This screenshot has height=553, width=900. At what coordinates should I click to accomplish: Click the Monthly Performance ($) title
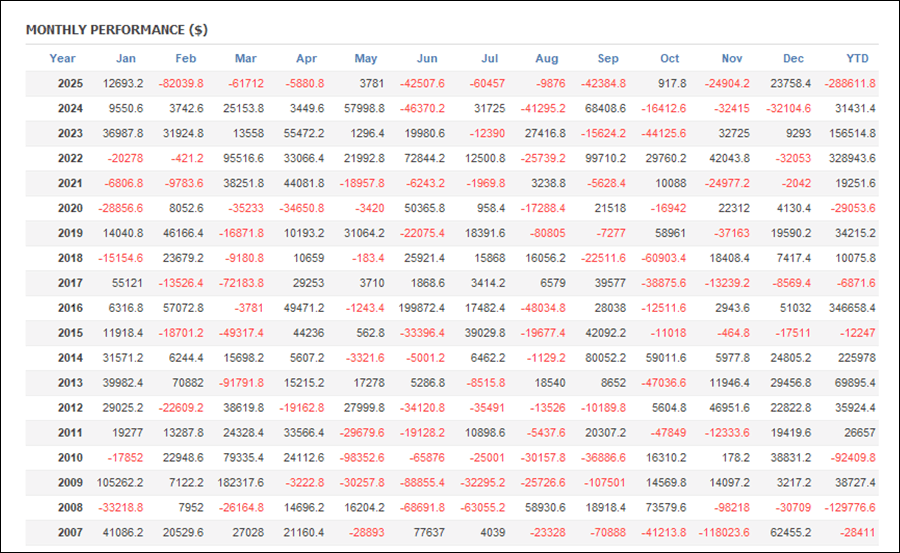pyautogui.click(x=117, y=30)
